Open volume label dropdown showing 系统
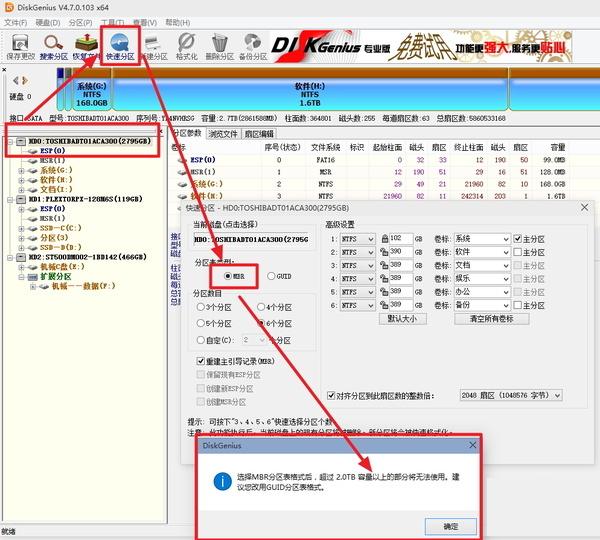 (x=482, y=239)
